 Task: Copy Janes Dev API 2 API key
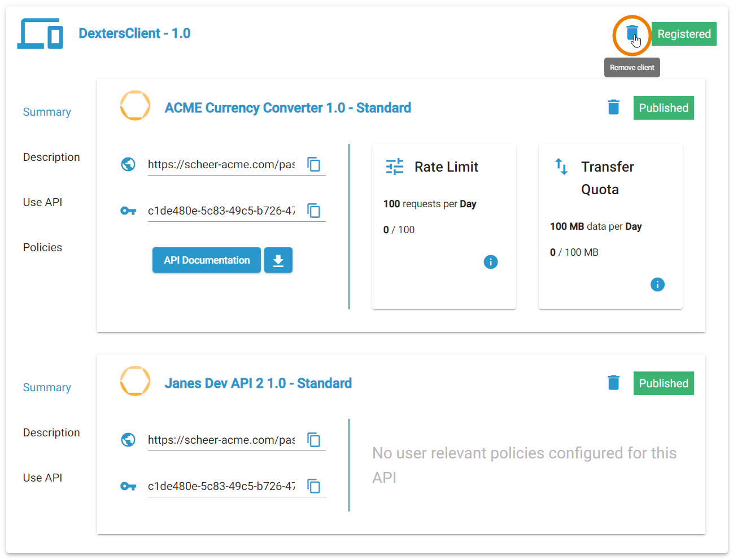(313, 486)
